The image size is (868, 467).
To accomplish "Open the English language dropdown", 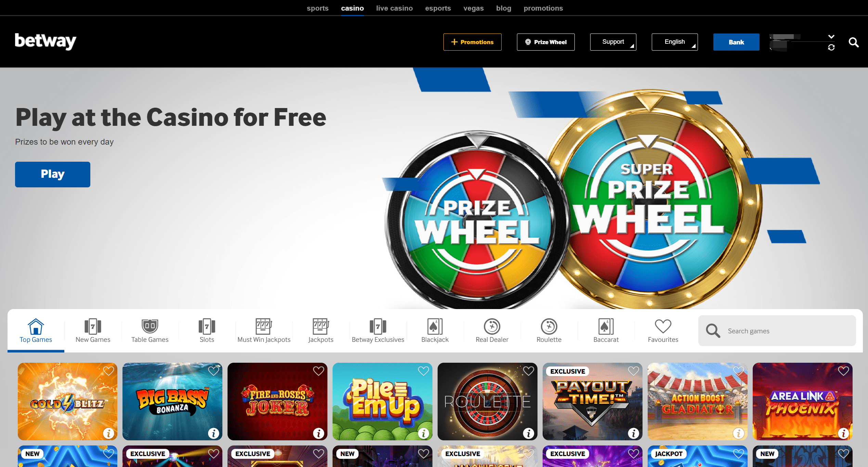I will [x=675, y=42].
